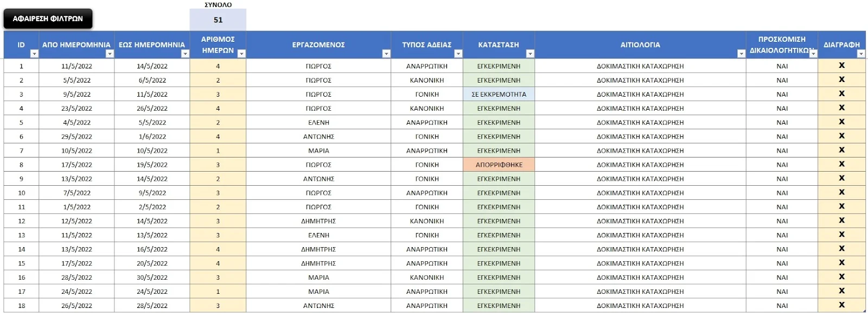
Task: Expand the ΕΩΣ ΗΜΕΡΟΜΗΝΙΑ filter arrow
Action: pos(185,54)
